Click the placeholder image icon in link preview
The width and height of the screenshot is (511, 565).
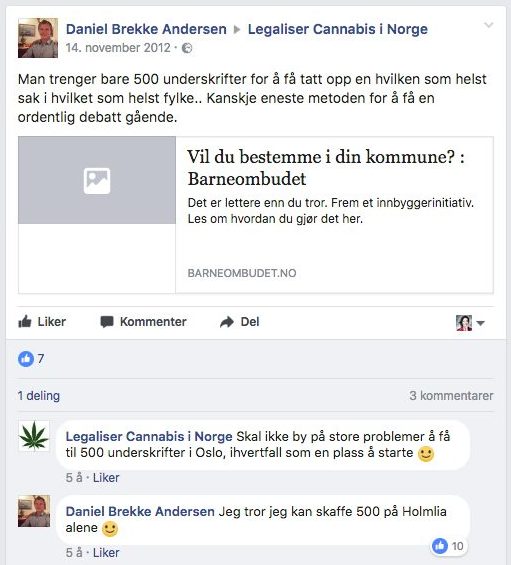pyautogui.click(x=97, y=181)
